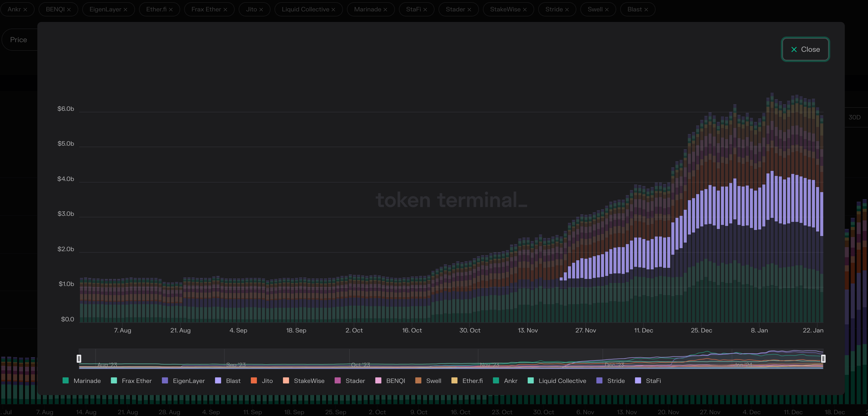Remove the Liquid Collective chip via its x

(333, 10)
